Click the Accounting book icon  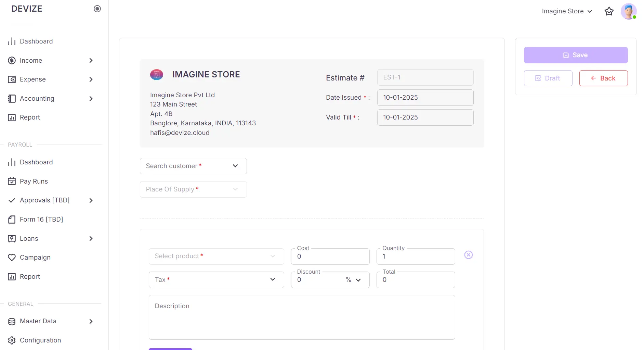(12, 99)
